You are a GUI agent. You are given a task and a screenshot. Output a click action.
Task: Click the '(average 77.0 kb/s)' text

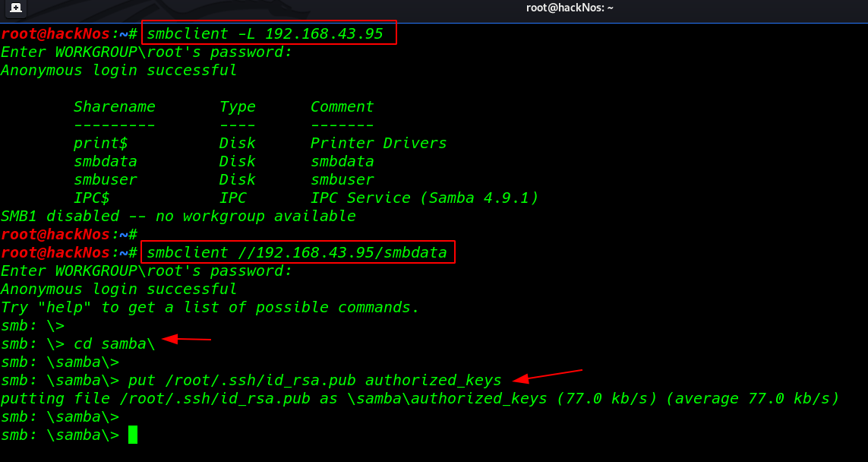(x=753, y=399)
